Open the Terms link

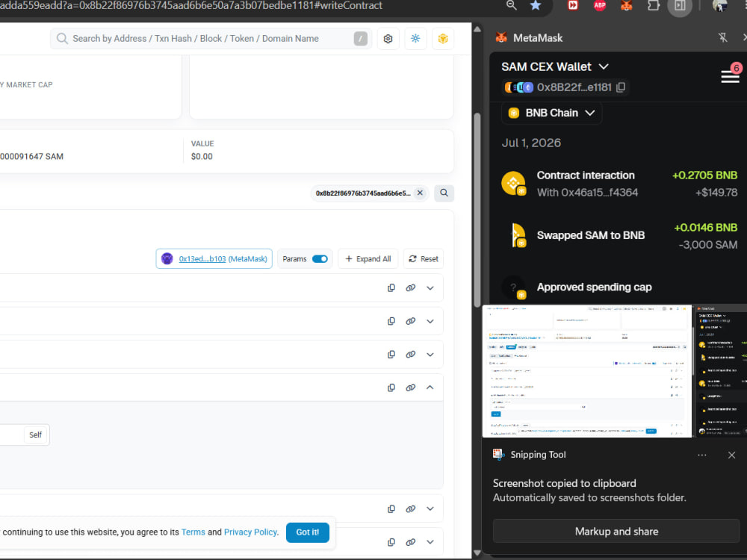click(x=193, y=532)
